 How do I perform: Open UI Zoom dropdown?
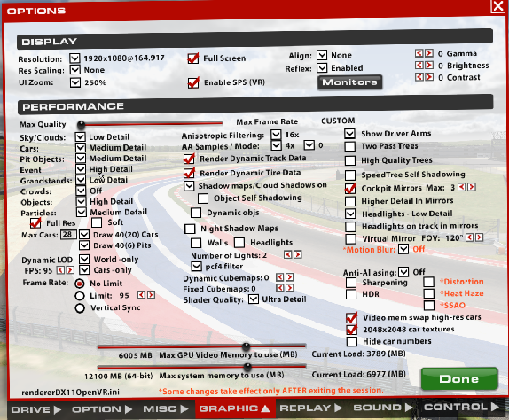tap(75, 82)
